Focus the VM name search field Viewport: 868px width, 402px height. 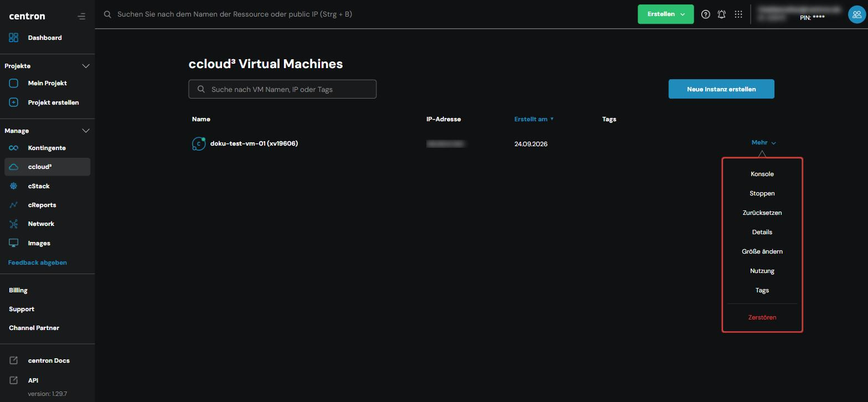pyautogui.click(x=282, y=89)
